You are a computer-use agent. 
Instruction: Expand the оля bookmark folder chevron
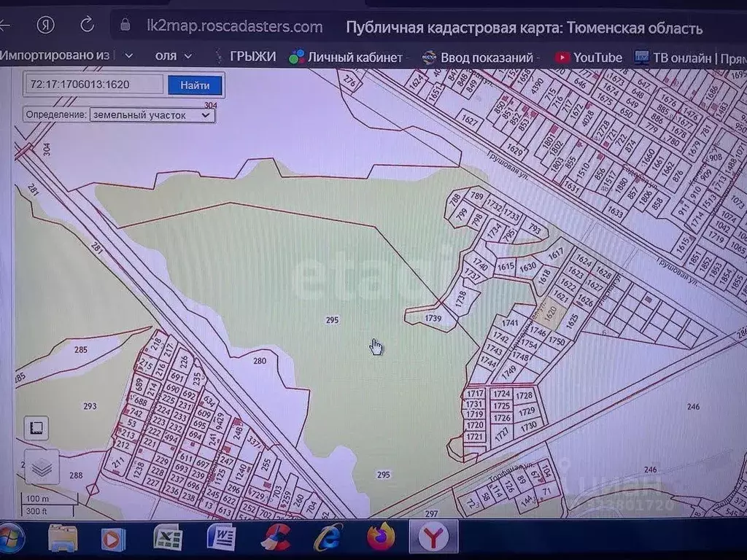pyautogui.click(x=187, y=55)
